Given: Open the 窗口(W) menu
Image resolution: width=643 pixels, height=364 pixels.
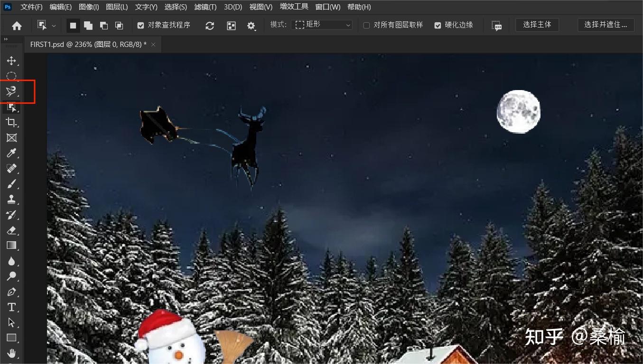Looking at the screenshot, I should (x=328, y=7).
